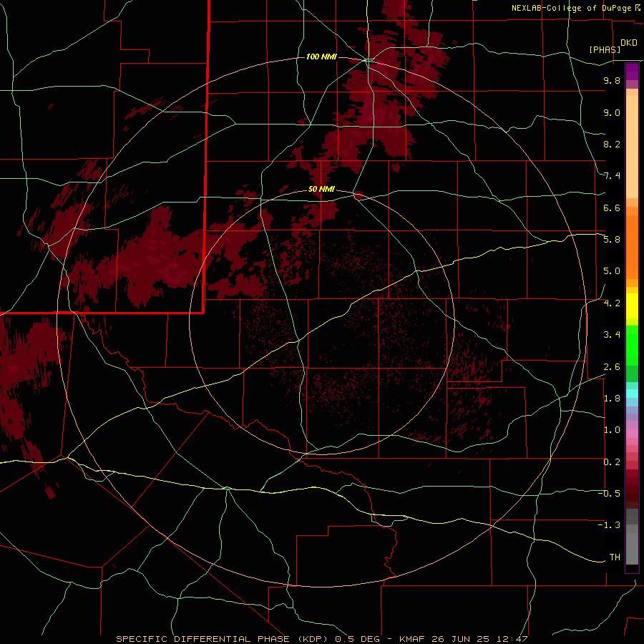This screenshot has width=644, height=644.
Task: Pick the yellow band on the color scale
Action: coord(632,306)
